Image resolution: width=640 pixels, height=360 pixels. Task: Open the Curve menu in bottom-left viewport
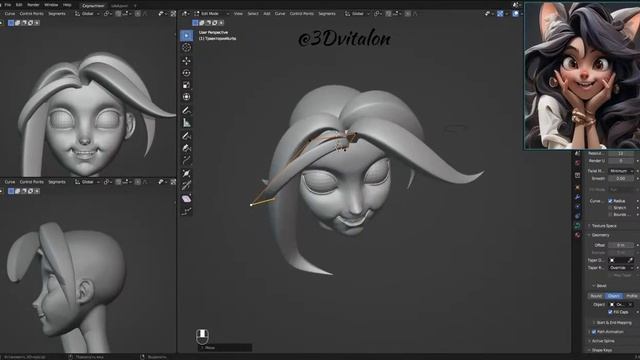coord(10,182)
